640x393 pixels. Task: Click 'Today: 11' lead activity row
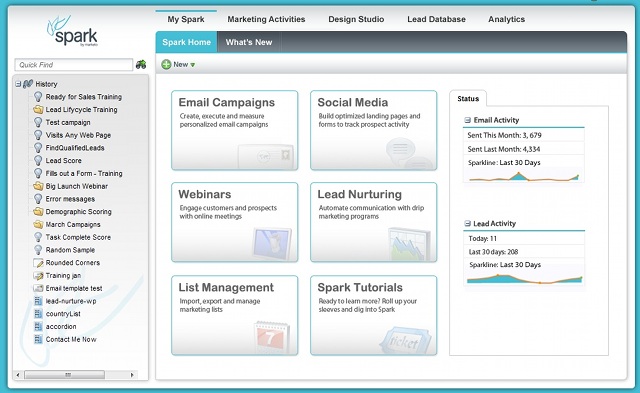coord(482,238)
